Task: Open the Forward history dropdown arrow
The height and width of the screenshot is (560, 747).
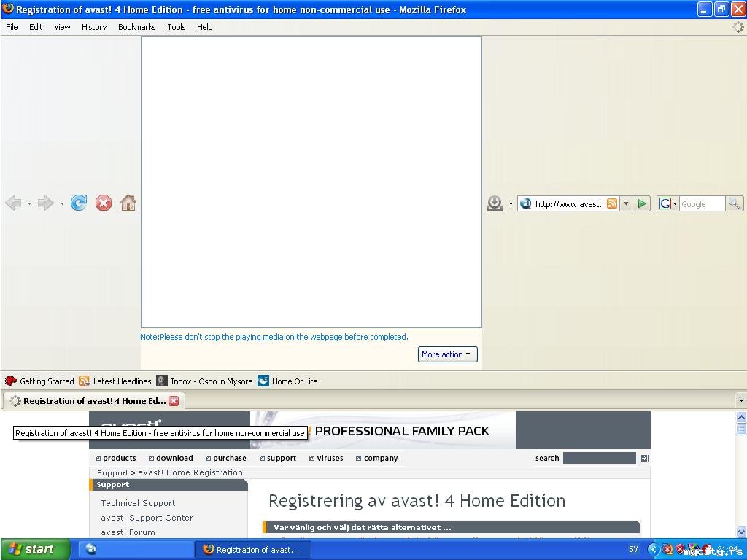Action: coord(62,204)
